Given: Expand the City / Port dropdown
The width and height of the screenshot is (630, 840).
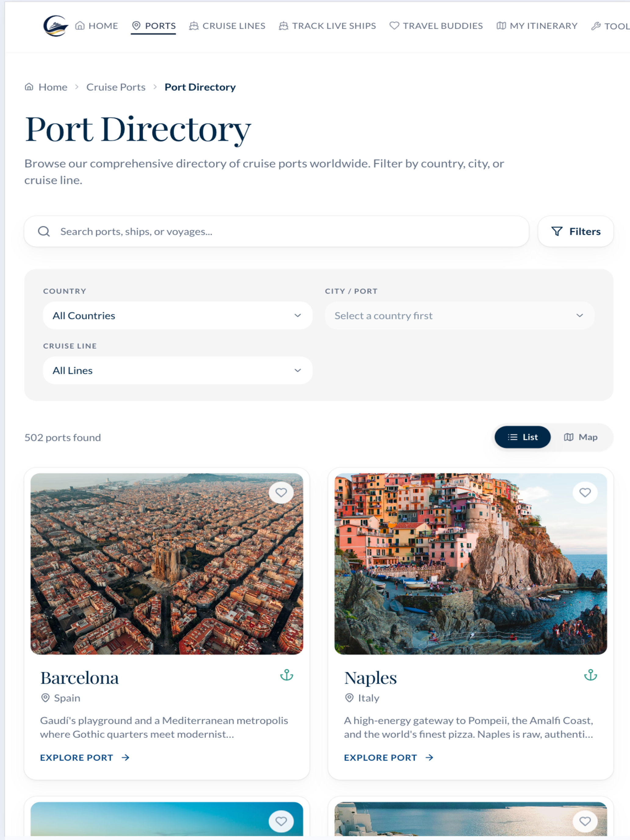Looking at the screenshot, I should [459, 316].
